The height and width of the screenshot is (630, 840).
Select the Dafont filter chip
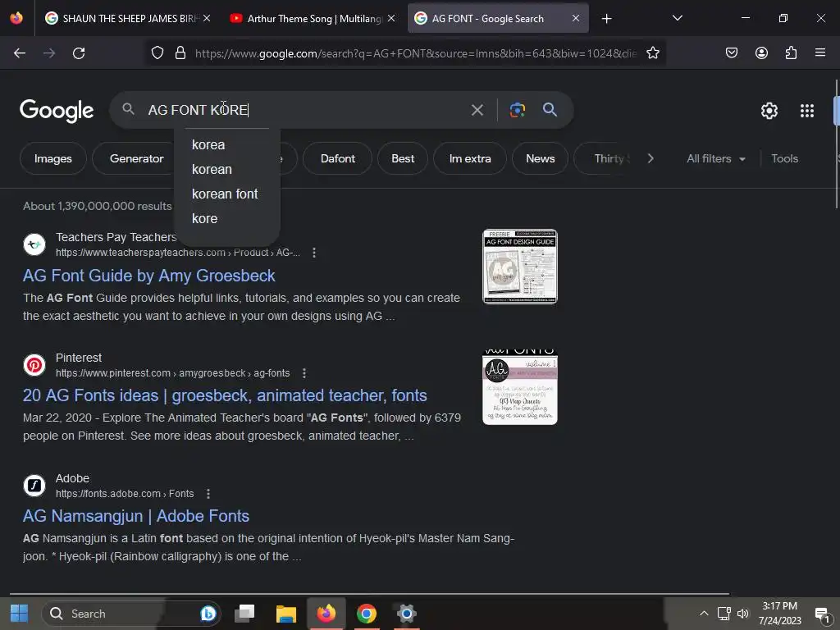click(x=337, y=158)
